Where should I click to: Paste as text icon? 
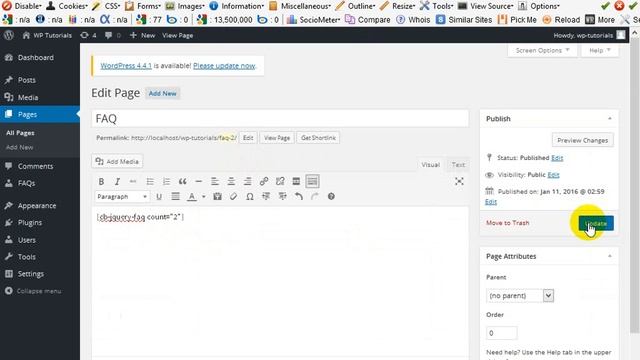218,197
